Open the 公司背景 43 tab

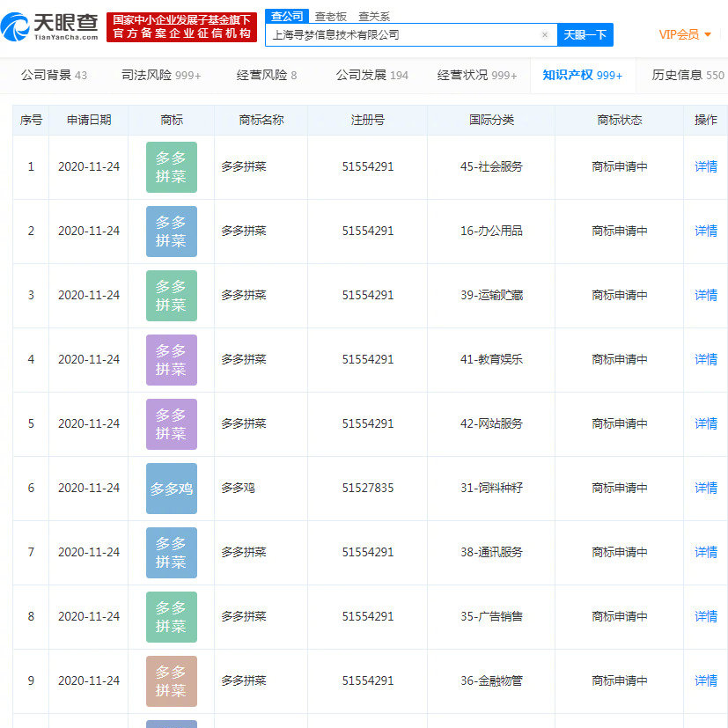click(x=54, y=75)
